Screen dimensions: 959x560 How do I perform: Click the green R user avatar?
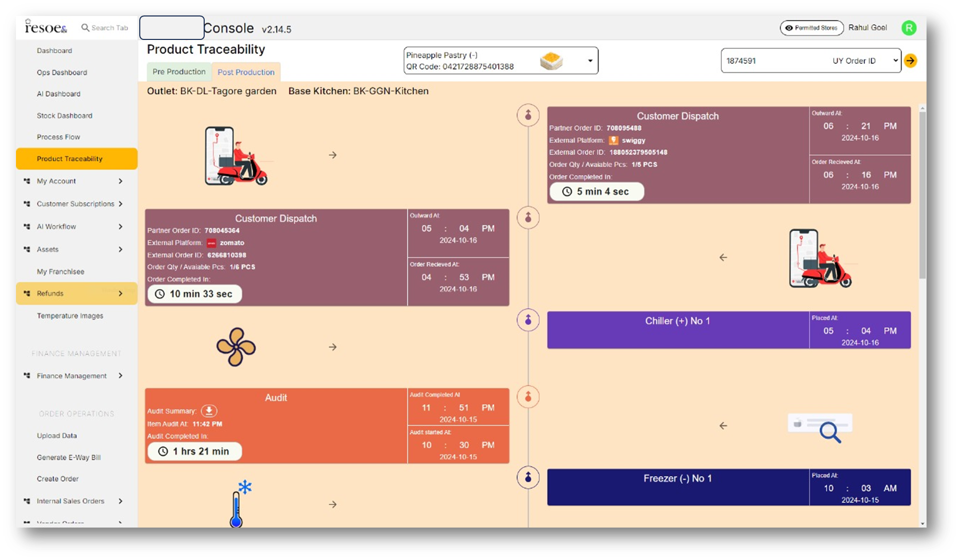click(909, 28)
